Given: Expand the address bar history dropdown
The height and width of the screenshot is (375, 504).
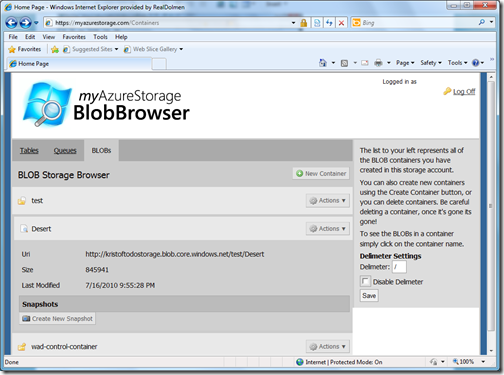Looking at the screenshot, I should pos(293,23).
